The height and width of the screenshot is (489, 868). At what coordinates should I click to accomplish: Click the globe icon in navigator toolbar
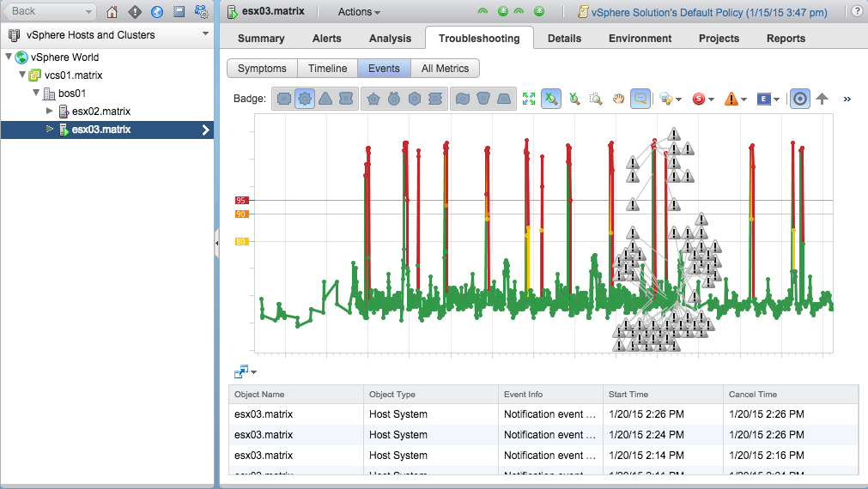(156, 12)
